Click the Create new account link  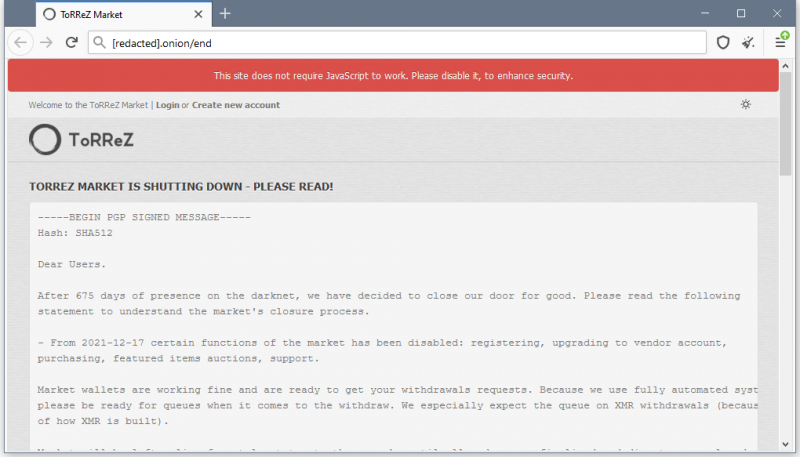click(x=236, y=105)
